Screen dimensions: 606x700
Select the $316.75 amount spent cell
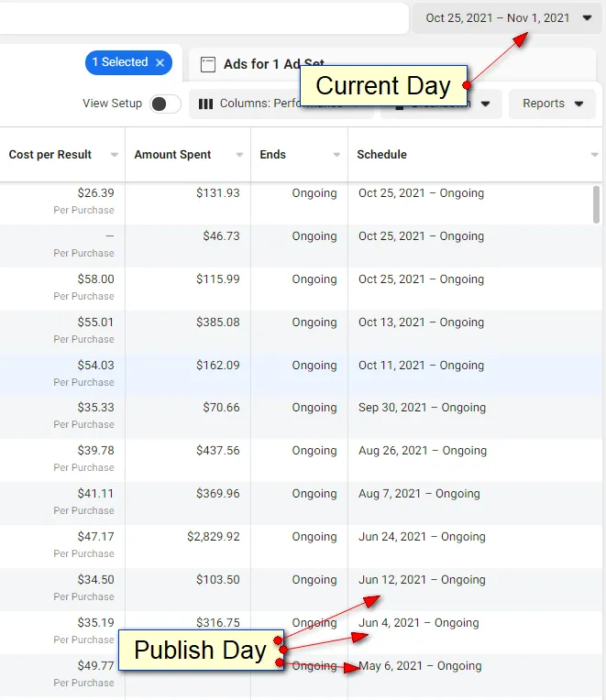pos(218,623)
